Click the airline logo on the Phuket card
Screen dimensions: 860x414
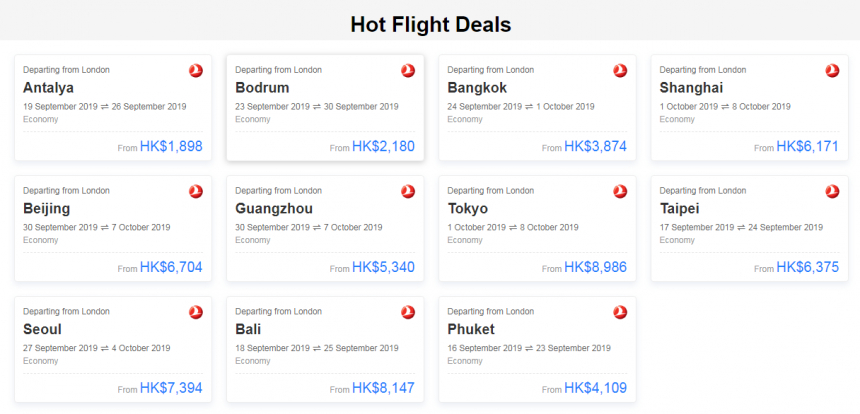pyautogui.click(x=620, y=313)
